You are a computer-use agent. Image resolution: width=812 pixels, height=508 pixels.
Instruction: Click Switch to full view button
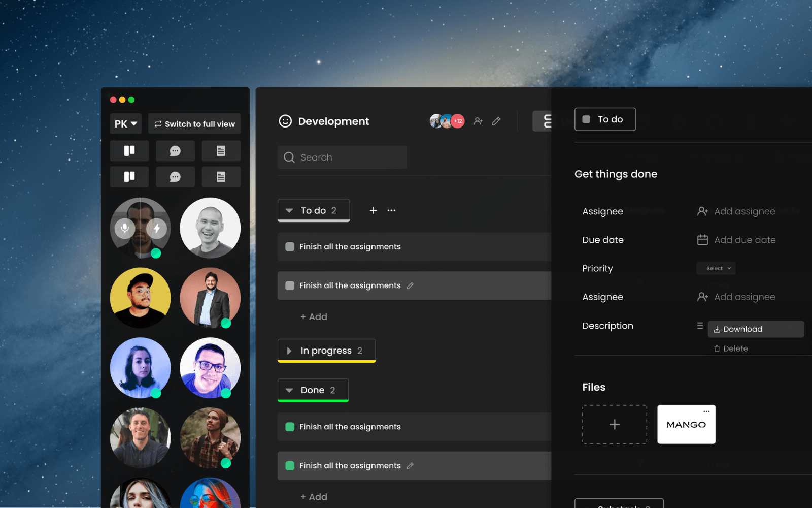click(x=194, y=124)
